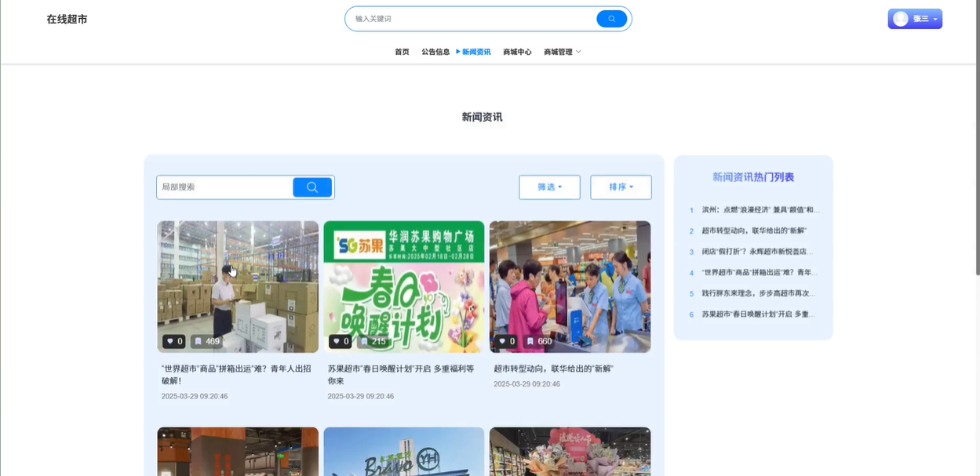The width and height of the screenshot is (980, 476).
Task: Open hot list item 5 践行胖东来理念
Action: 759,293
